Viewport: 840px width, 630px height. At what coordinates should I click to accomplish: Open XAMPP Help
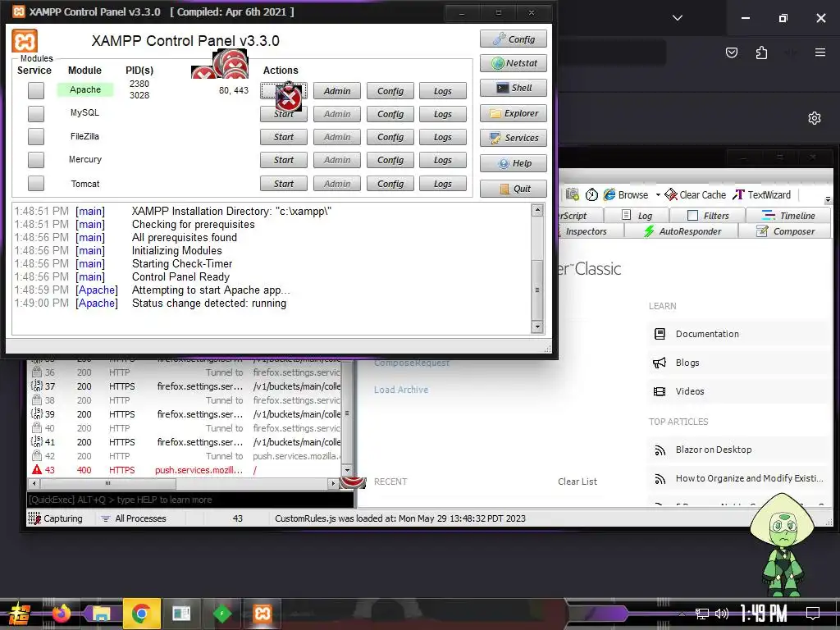point(514,163)
